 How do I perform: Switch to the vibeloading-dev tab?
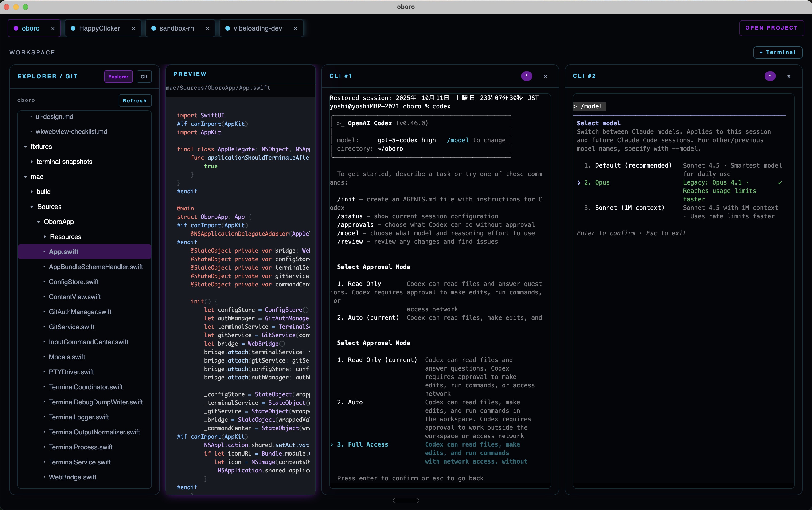pos(258,28)
